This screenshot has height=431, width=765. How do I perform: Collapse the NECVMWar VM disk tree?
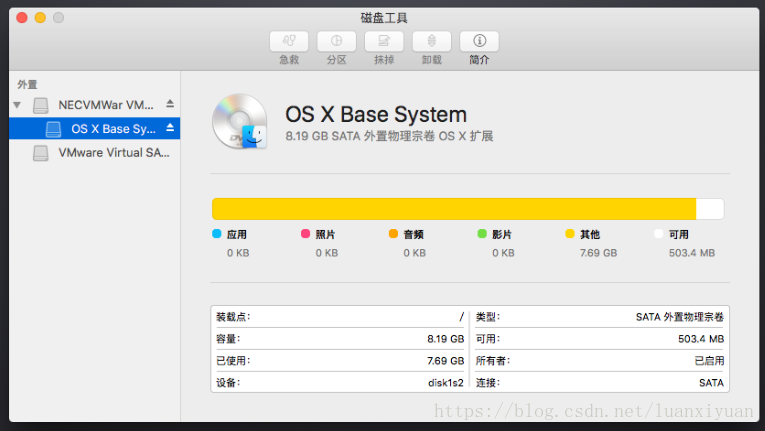18,105
